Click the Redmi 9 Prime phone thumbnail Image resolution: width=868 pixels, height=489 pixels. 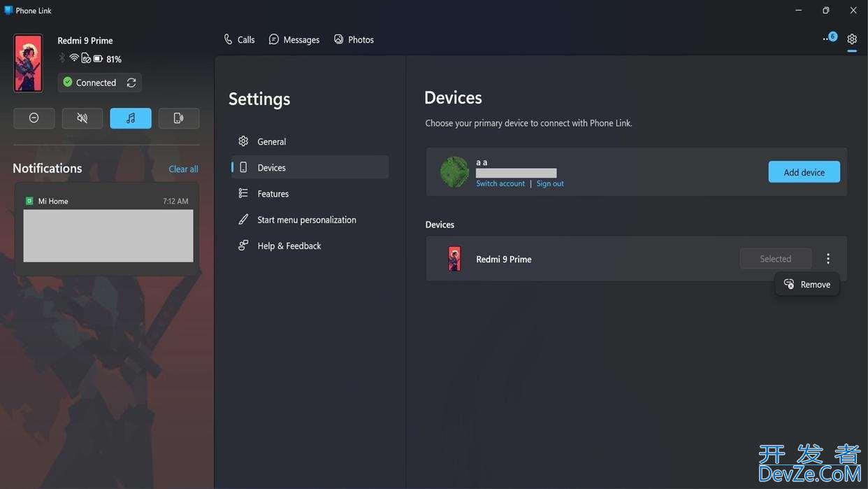coord(28,63)
